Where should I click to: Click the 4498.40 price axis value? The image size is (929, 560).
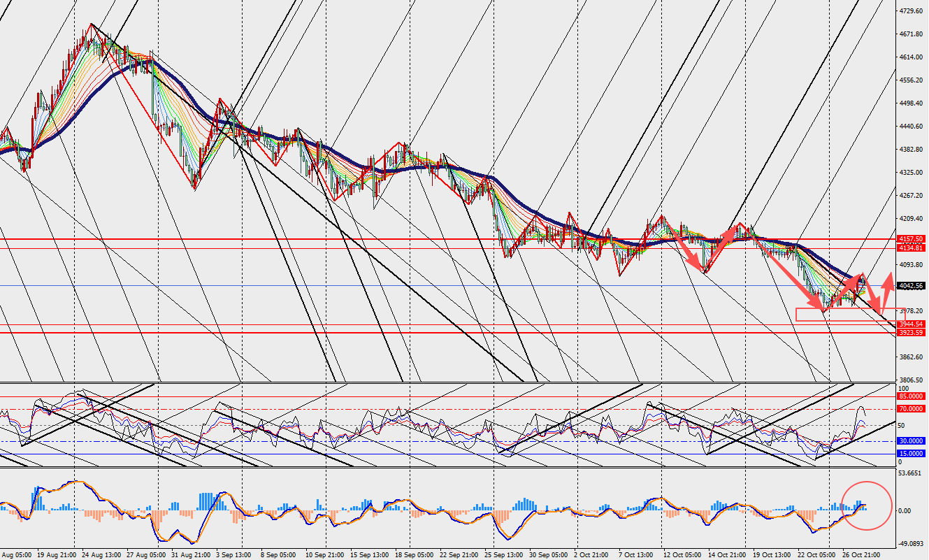(x=912, y=103)
